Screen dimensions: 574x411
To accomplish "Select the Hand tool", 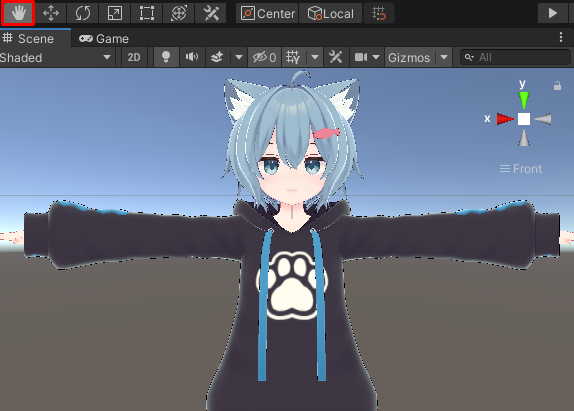I will click(x=18, y=14).
